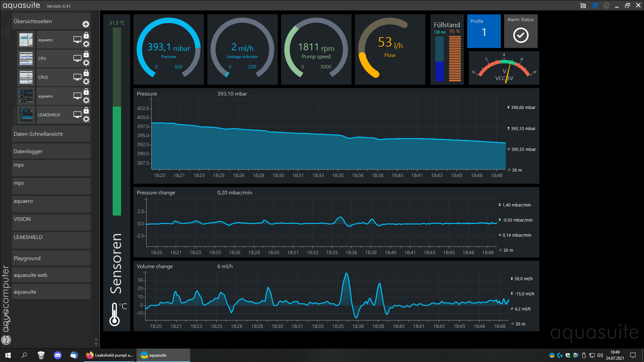Expand the Datenlogger section

51,151
